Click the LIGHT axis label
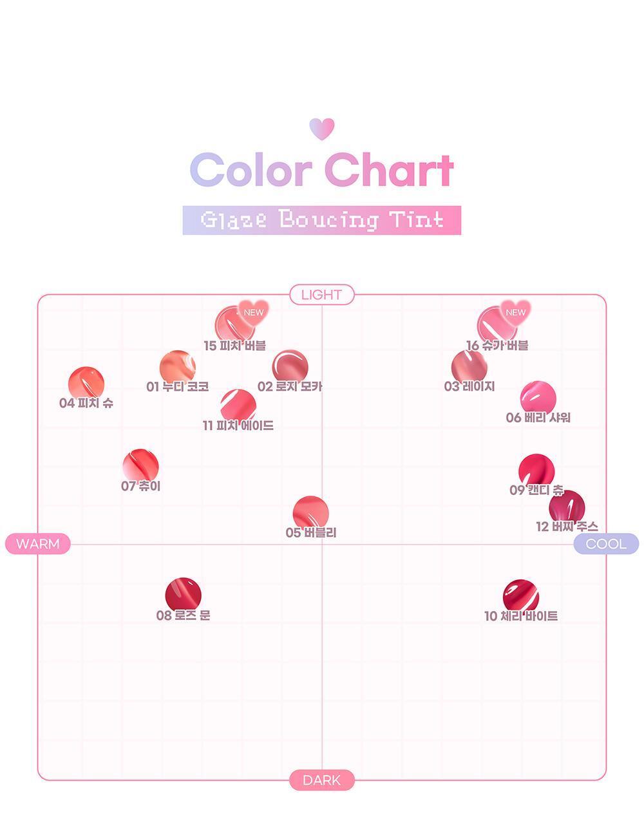Screen dimensions: 644x824 [x=321, y=295]
